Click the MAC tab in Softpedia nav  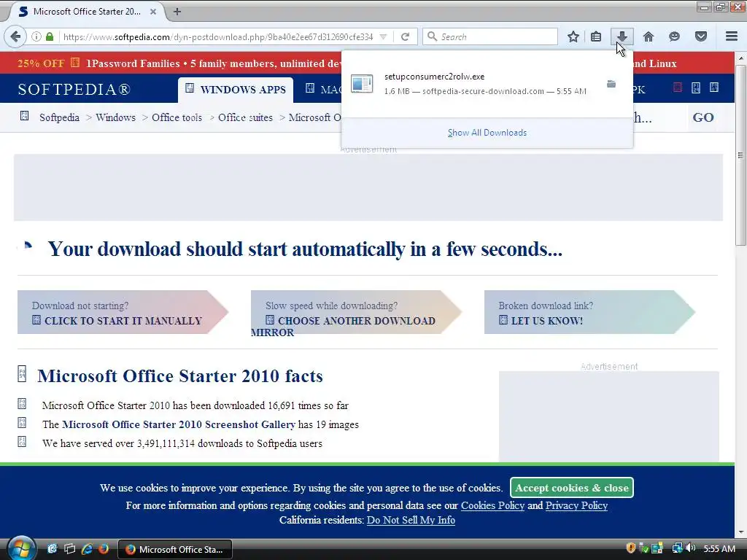pos(323,90)
